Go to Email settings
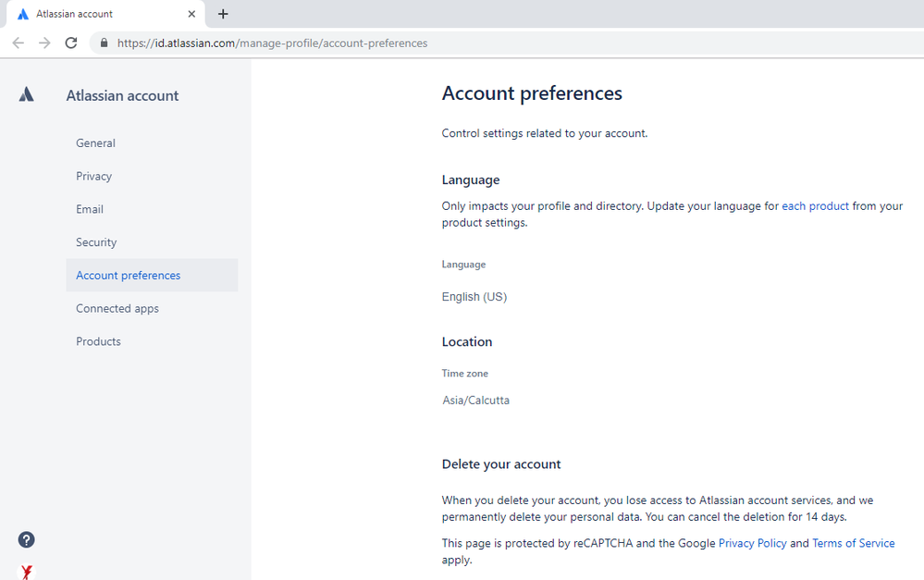 pyautogui.click(x=90, y=209)
